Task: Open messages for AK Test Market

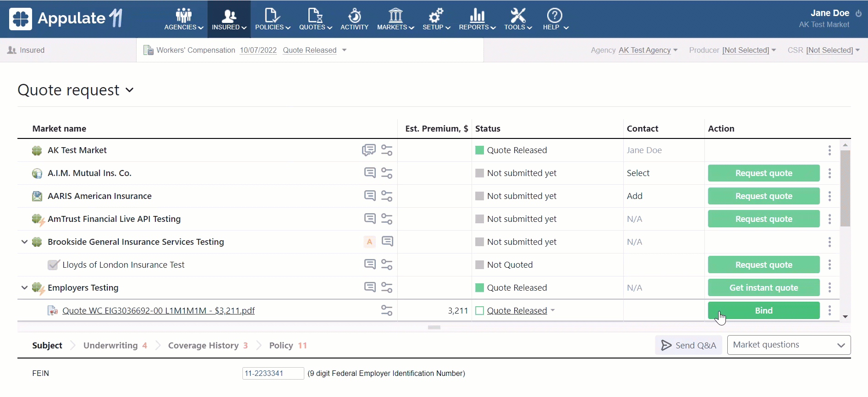Action: pos(369,150)
